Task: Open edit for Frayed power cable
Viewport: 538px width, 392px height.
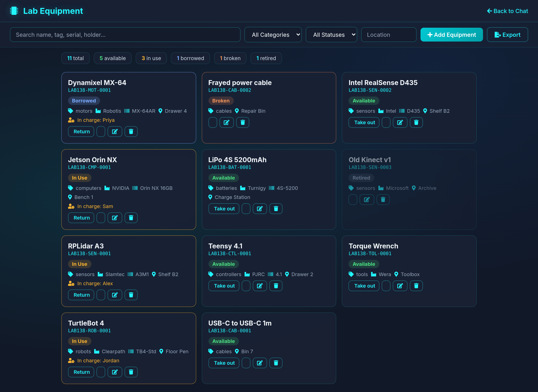Action: coord(227,122)
